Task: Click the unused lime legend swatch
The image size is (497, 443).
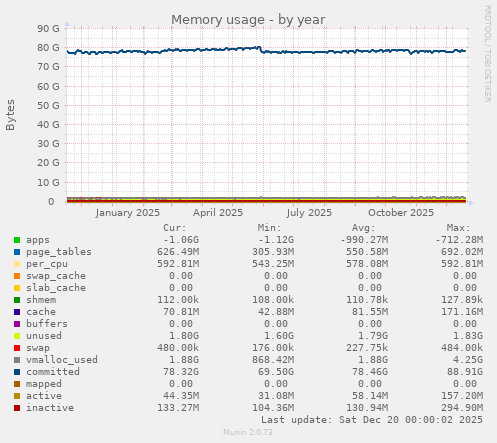Action: click(x=17, y=336)
